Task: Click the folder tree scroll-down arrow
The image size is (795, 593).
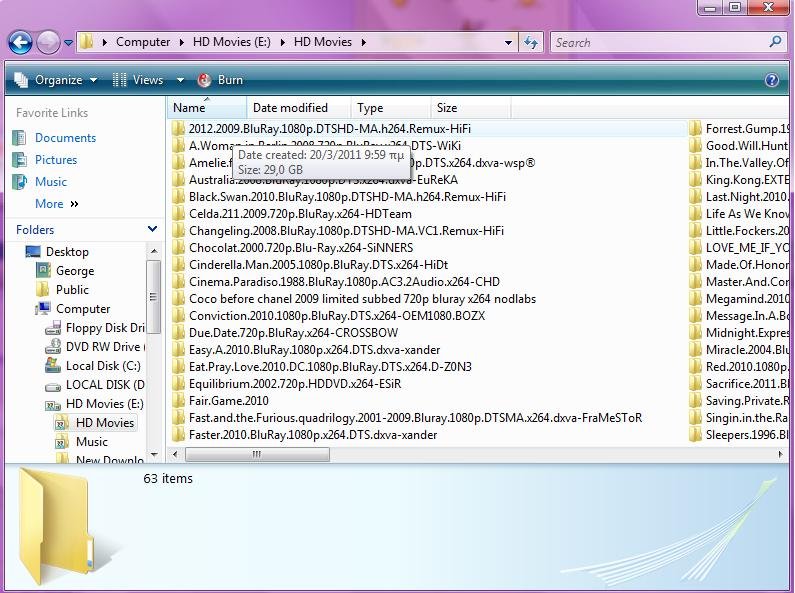Action: coord(154,455)
